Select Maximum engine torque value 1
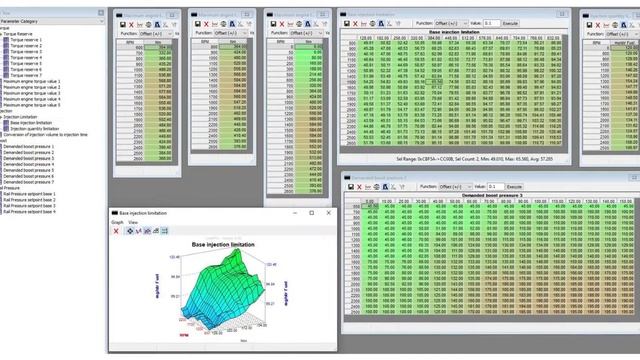This screenshot has height=360, width=640. click(x=32, y=82)
